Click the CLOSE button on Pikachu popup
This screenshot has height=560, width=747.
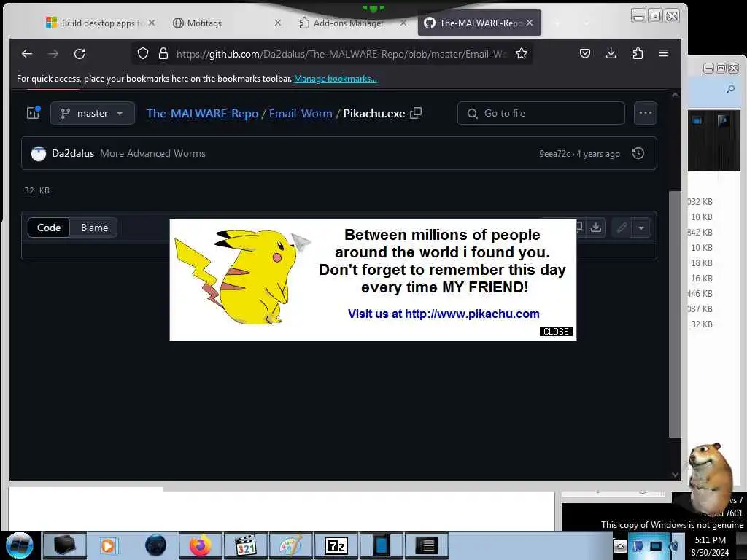[x=557, y=332]
